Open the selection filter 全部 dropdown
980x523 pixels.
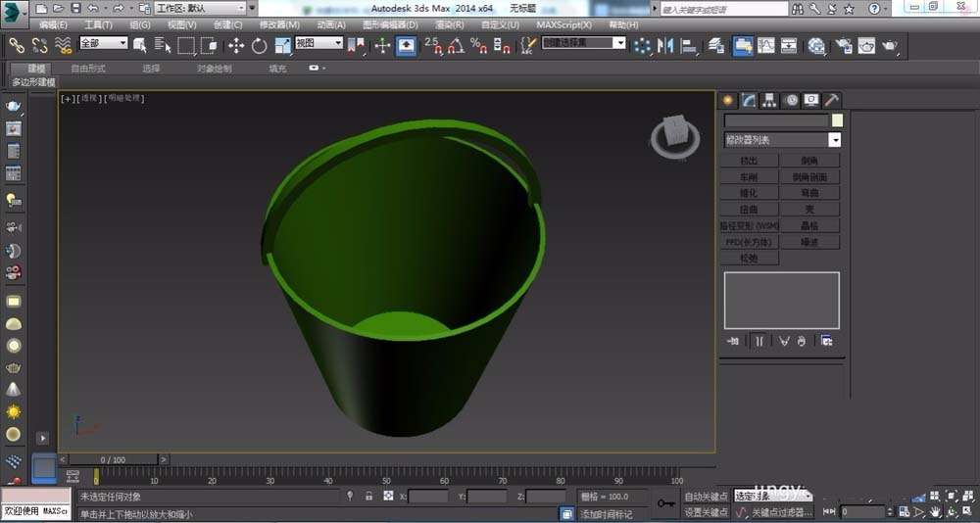point(103,44)
